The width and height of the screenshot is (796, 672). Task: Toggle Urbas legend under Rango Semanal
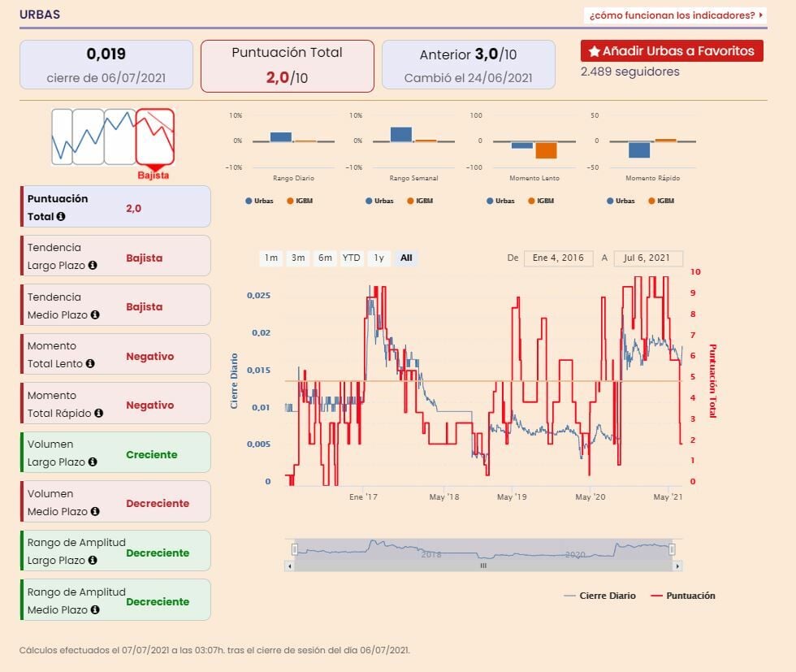click(x=380, y=201)
